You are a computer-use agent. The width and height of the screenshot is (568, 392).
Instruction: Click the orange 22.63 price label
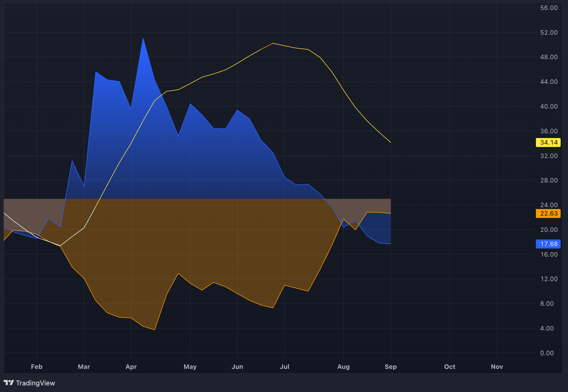(x=548, y=213)
